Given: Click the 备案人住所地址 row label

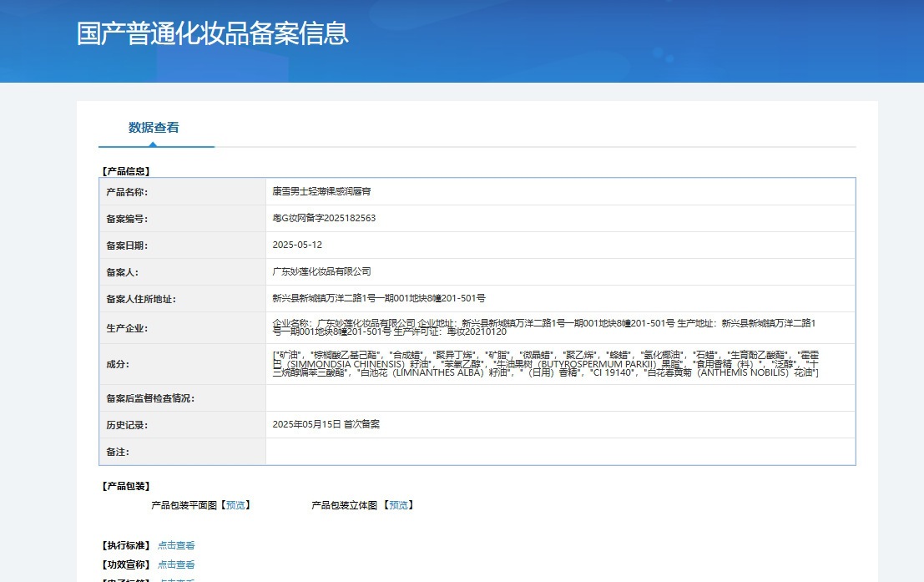Looking at the screenshot, I should tap(141, 299).
